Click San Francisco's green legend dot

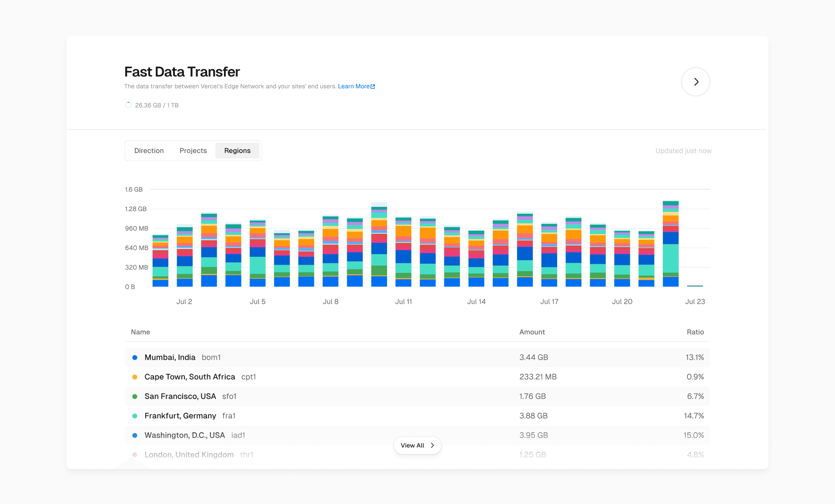[x=135, y=397]
